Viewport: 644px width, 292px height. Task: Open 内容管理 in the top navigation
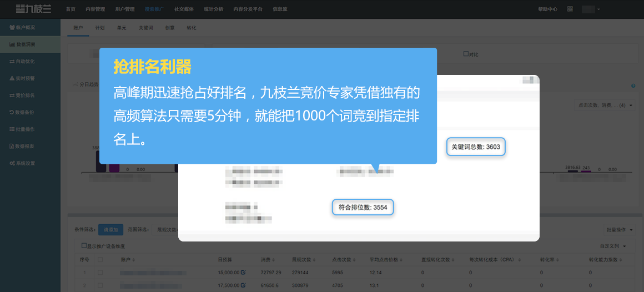(95, 9)
